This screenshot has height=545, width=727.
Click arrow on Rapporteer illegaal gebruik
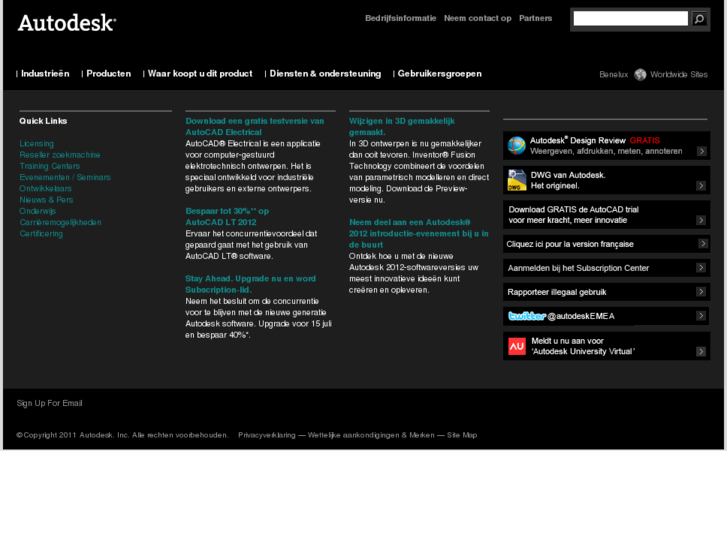pyautogui.click(x=701, y=291)
